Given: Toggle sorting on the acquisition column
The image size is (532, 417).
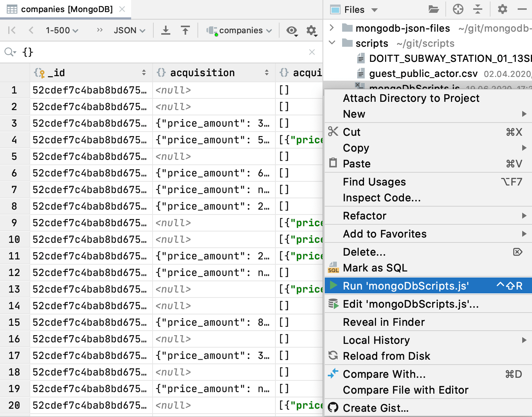Looking at the screenshot, I should (x=266, y=73).
